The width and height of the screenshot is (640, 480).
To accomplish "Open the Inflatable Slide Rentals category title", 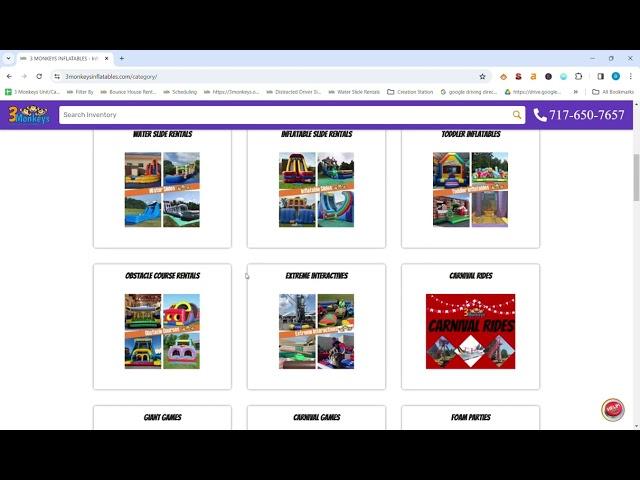I will pos(316,134).
